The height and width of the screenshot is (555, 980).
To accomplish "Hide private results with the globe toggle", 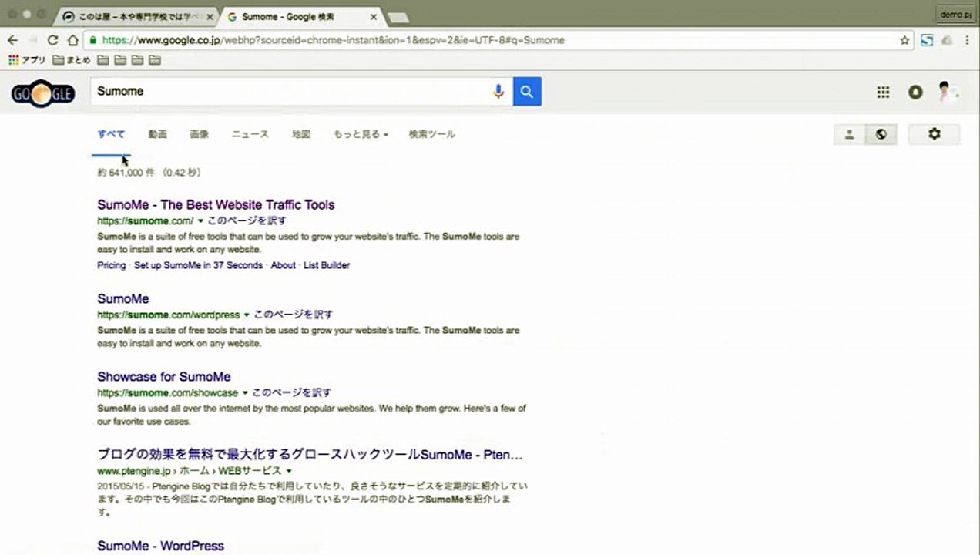I will pyautogui.click(x=881, y=134).
